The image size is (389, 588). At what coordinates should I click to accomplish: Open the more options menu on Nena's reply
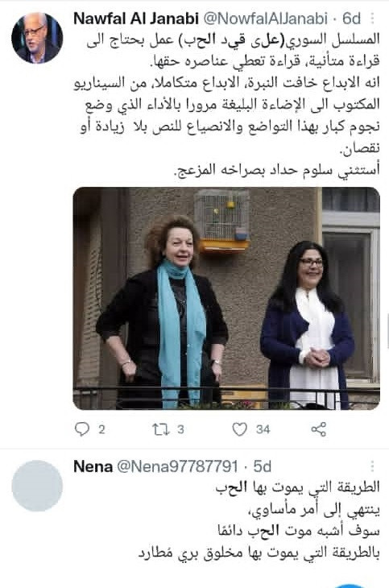372,466
